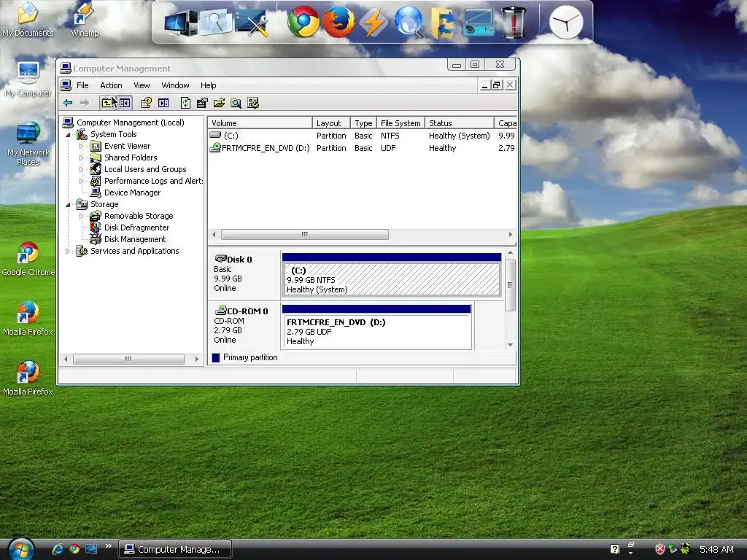Collapse the Storage tree node
The height and width of the screenshot is (560, 747).
pyautogui.click(x=68, y=205)
